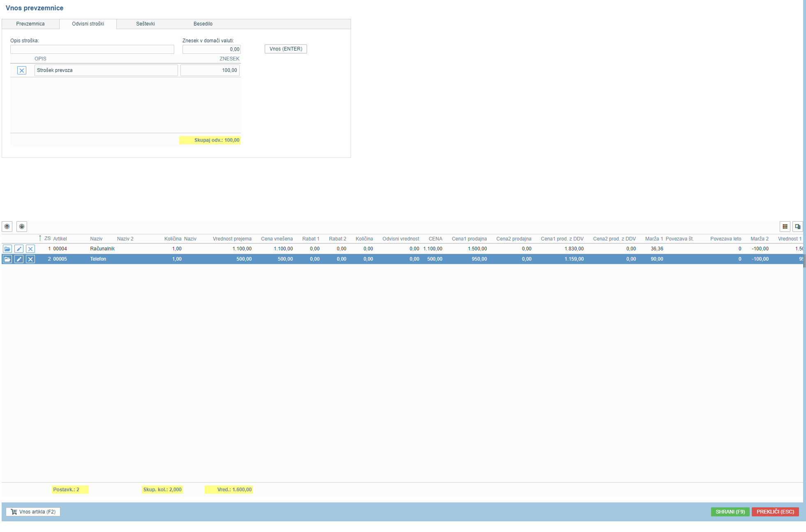
Task: Cancel with PREKLIČI (ESC) button
Action: pos(775,512)
